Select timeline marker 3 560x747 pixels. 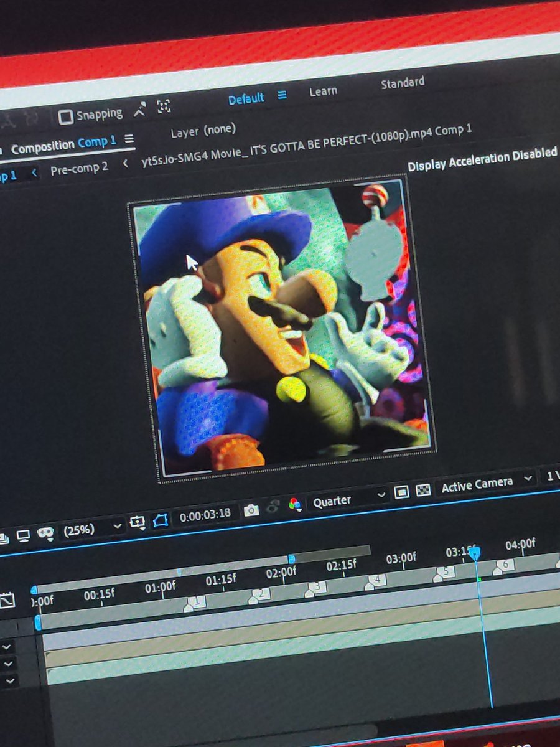[315, 588]
